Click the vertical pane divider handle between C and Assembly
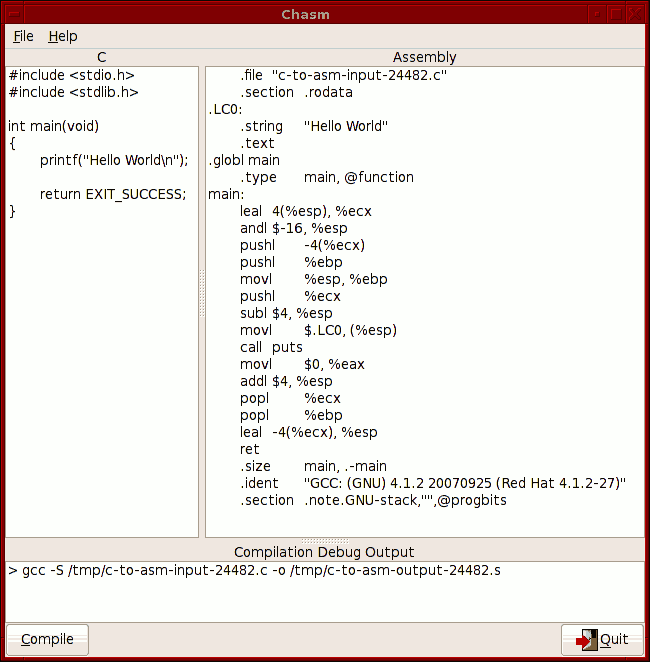The height and width of the screenshot is (662, 650). 202,293
